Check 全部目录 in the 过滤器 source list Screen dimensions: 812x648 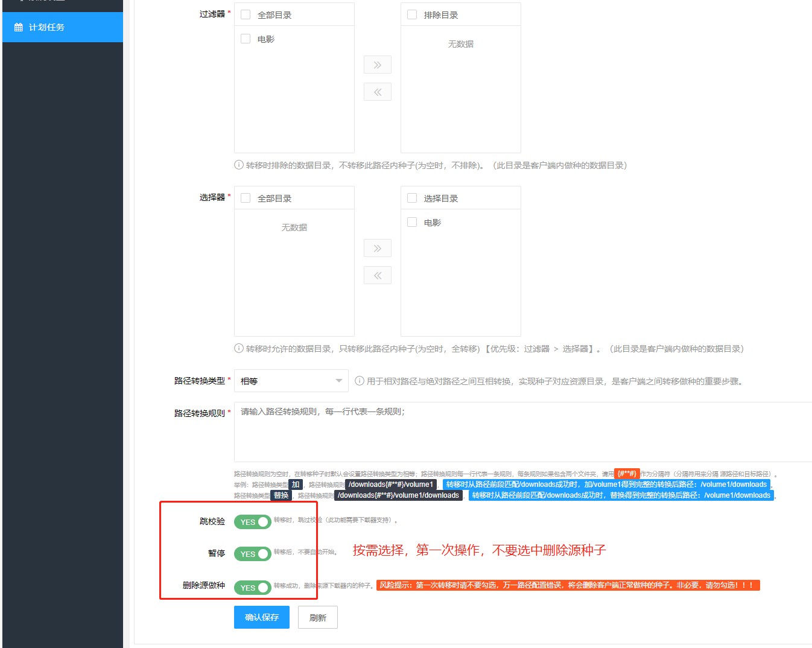246,14
